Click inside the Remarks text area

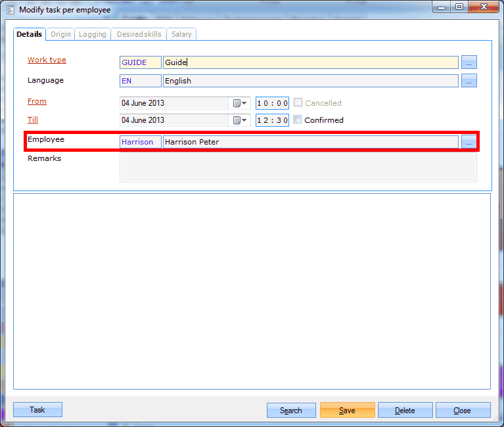[x=298, y=168]
